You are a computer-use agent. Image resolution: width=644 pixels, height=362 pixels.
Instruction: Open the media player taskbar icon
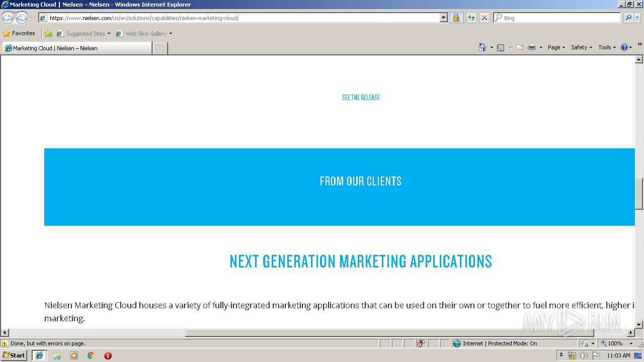click(74, 355)
